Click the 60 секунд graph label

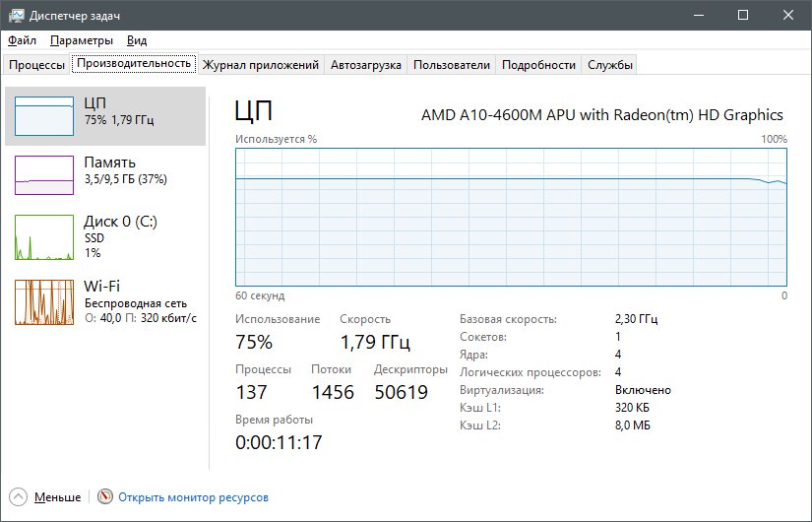click(x=260, y=295)
